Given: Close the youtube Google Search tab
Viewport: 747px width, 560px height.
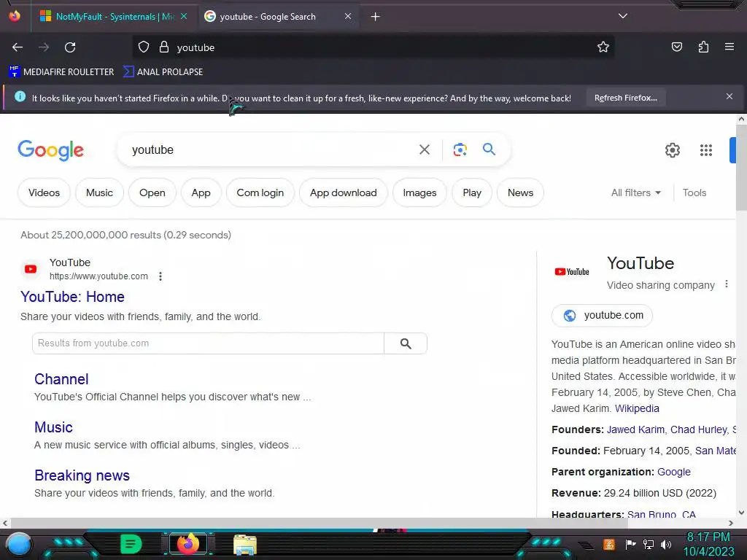Looking at the screenshot, I should click(348, 16).
